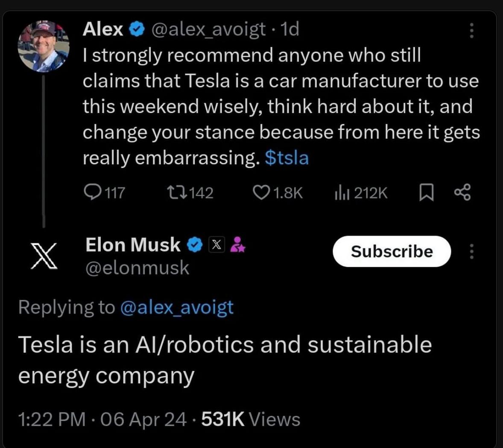The height and width of the screenshot is (448, 503).
Task: Click the 531K Views count
Action: (x=251, y=419)
